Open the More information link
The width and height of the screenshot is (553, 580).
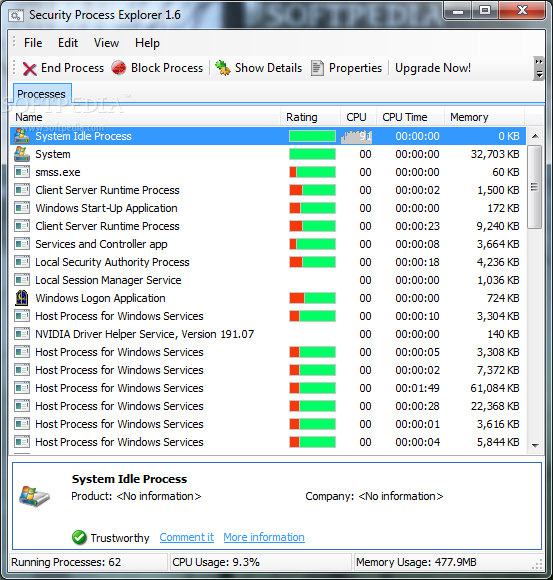point(264,537)
